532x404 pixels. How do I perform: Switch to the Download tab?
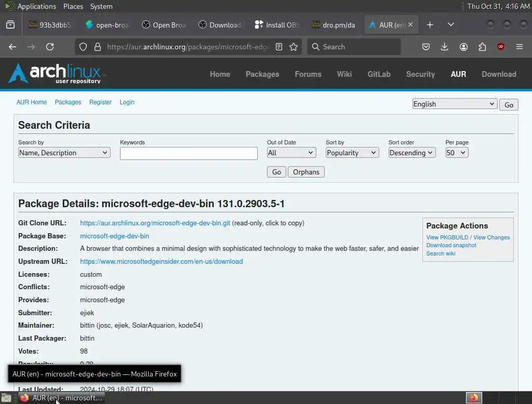pos(220,25)
